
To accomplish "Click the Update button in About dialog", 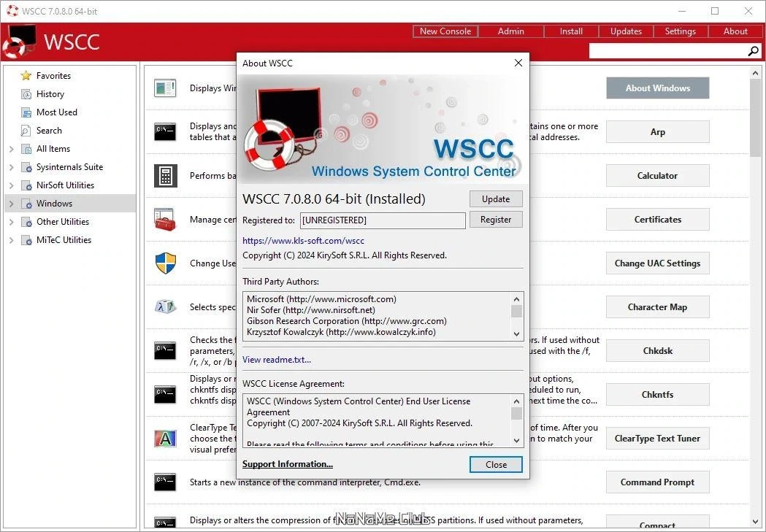I will tap(496, 199).
